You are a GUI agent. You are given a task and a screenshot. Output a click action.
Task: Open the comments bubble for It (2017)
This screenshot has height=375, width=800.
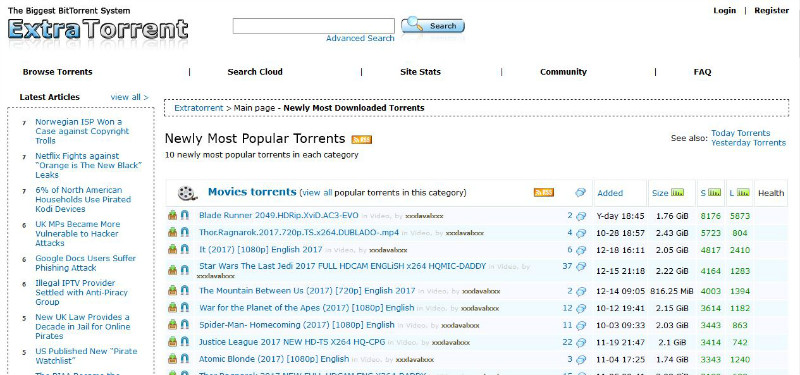tap(581, 250)
